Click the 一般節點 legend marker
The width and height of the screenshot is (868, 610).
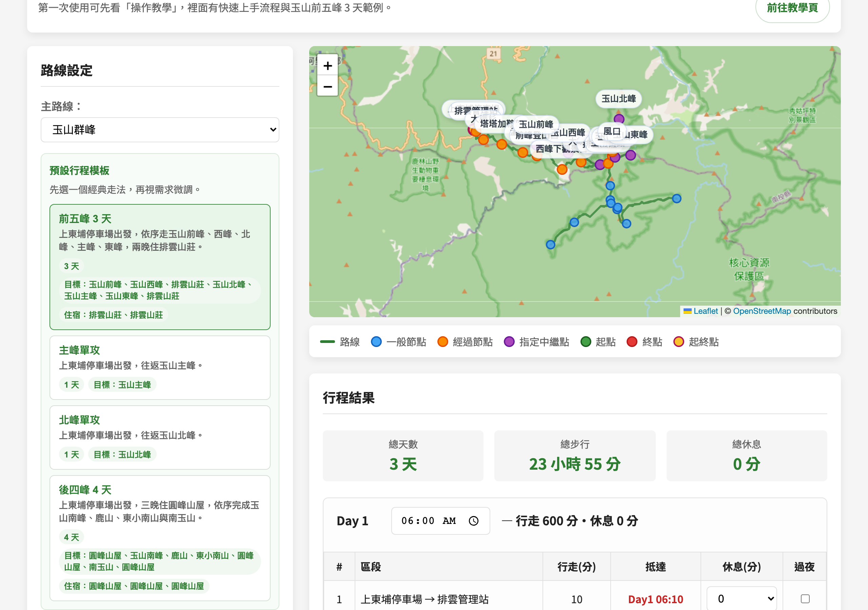pyautogui.click(x=377, y=342)
